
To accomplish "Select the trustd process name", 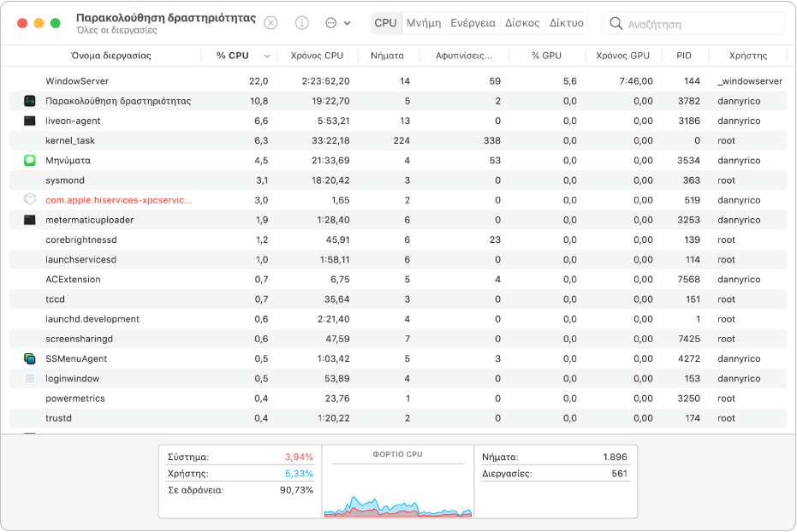I will pyautogui.click(x=58, y=418).
